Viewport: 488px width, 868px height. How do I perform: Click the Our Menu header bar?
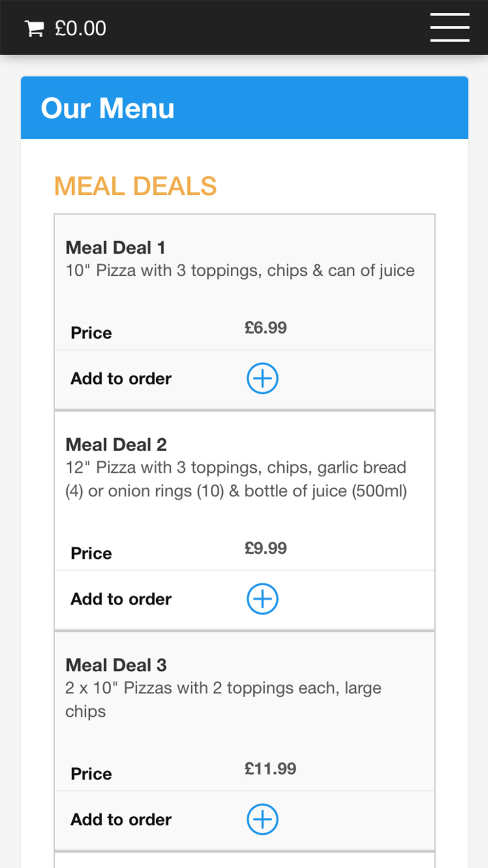point(244,108)
